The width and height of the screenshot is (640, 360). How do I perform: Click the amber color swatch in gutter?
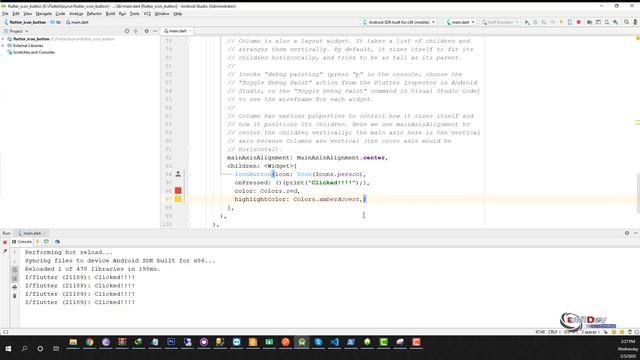coord(178,199)
